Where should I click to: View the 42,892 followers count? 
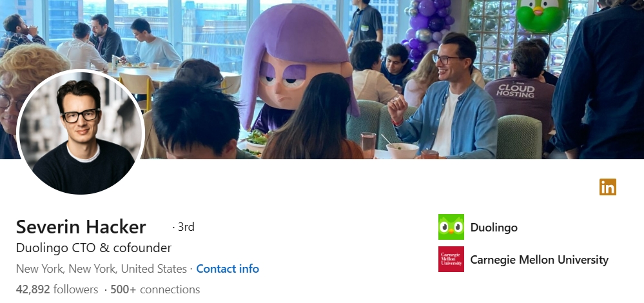pyautogui.click(x=57, y=289)
